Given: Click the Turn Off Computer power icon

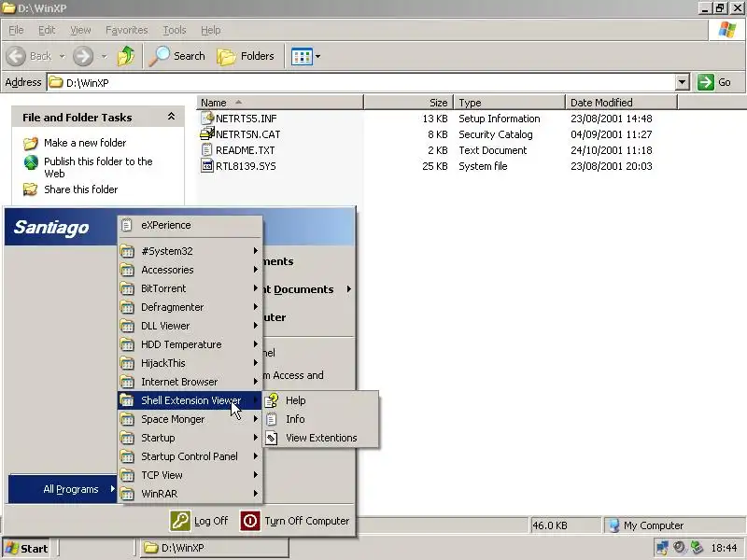Looking at the screenshot, I should (250, 521).
